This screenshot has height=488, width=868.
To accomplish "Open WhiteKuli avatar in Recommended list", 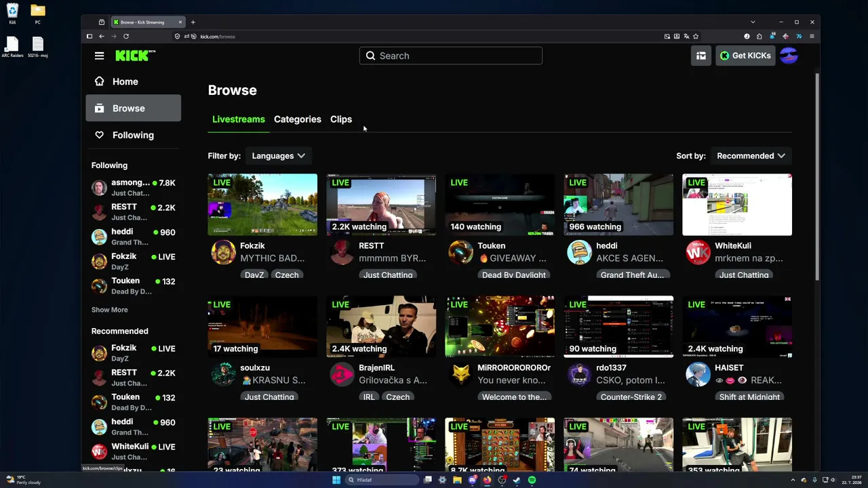I will pyautogui.click(x=99, y=451).
